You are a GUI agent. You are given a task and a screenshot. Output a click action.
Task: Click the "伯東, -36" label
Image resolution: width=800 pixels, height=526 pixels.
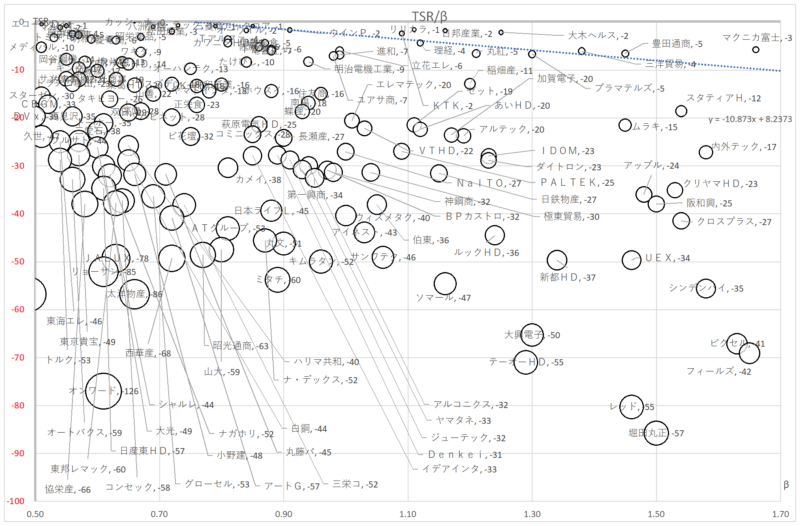click(431, 240)
